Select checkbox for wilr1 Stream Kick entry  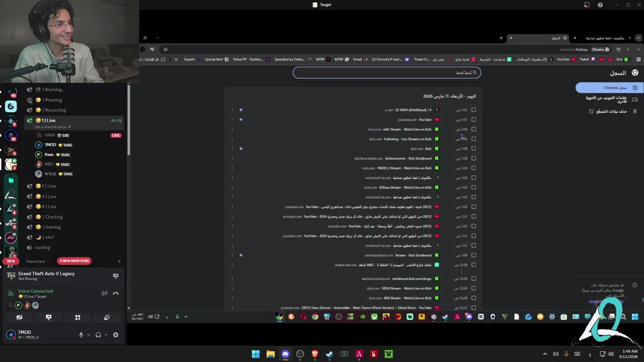click(473, 129)
